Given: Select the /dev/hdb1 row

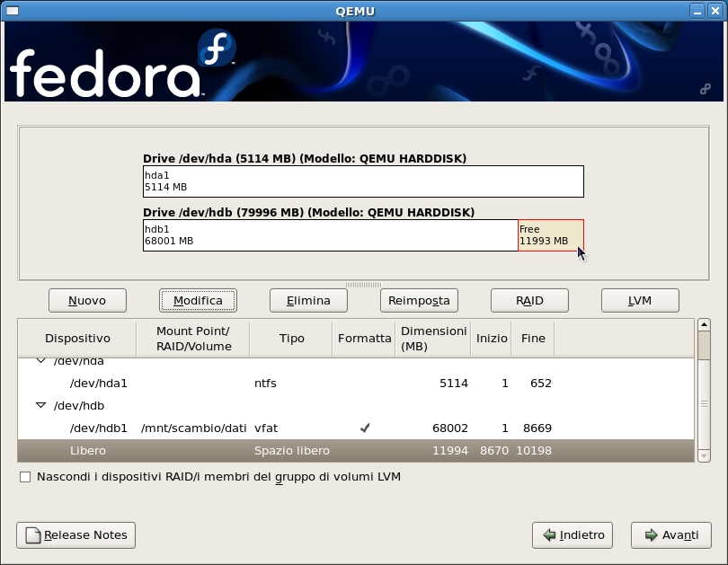Looking at the screenshot, I should point(356,428).
